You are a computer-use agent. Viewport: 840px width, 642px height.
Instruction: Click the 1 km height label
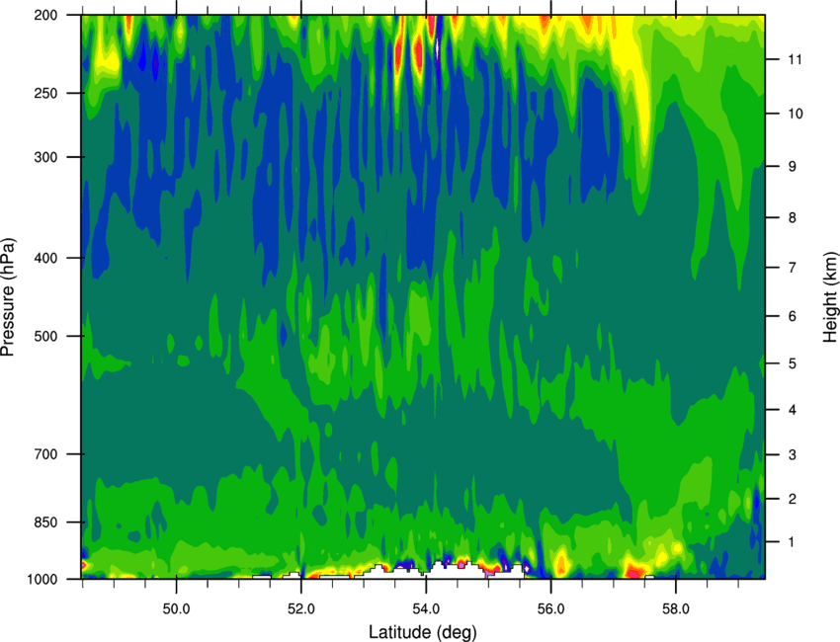click(x=792, y=542)
